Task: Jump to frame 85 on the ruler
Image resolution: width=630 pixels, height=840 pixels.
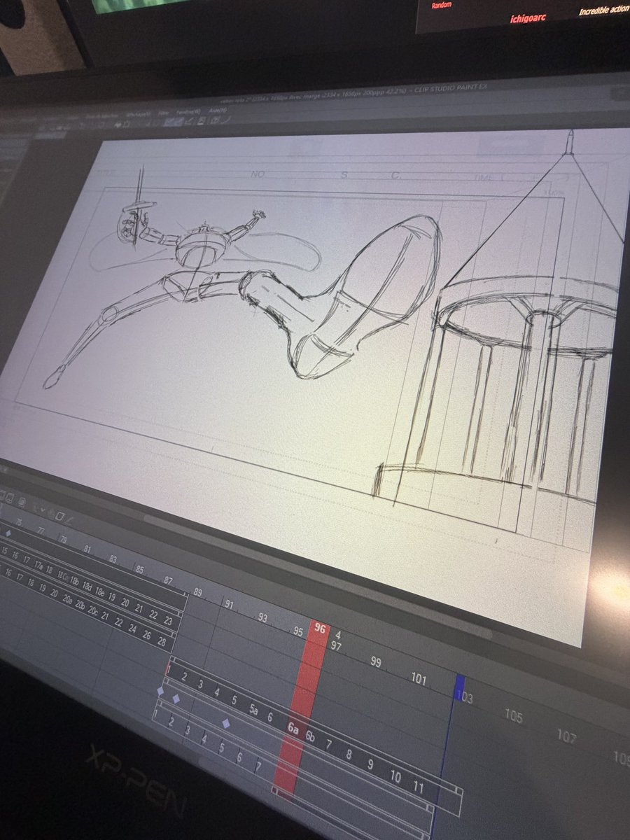Action: click(x=139, y=569)
